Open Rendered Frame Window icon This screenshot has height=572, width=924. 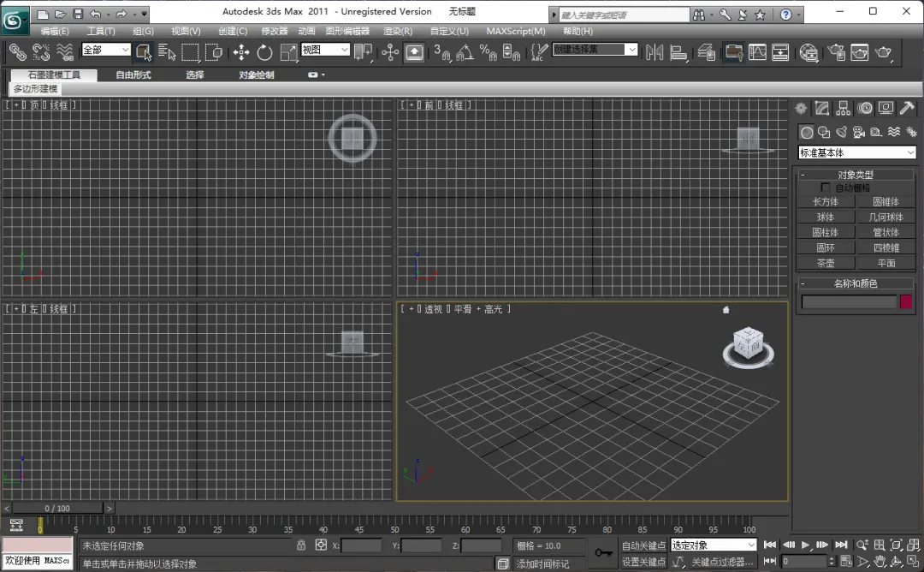[860, 52]
